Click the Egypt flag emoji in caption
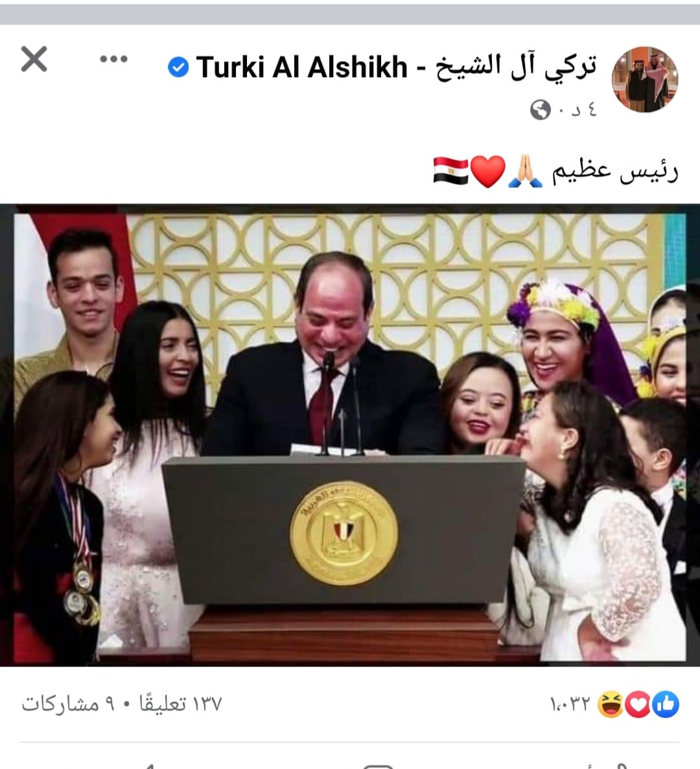This screenshot has width=700, height=769. click(x=451, y=170)
